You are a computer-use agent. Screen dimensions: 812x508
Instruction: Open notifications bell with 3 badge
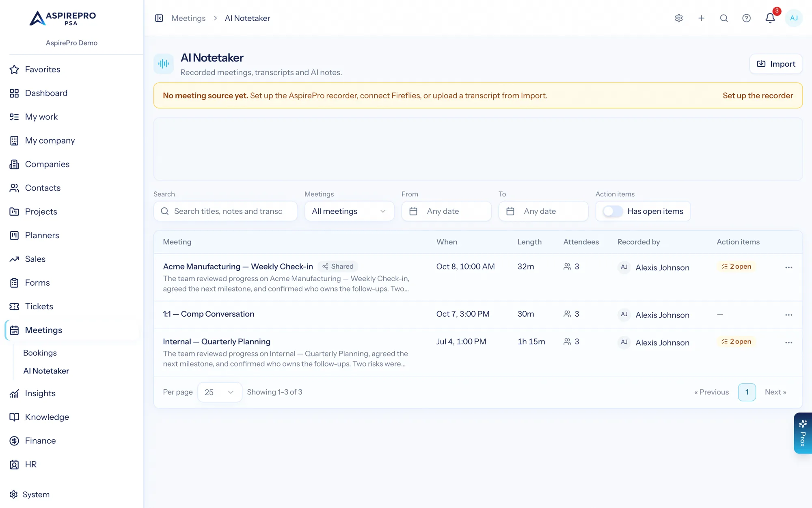[x=770, y=18]
